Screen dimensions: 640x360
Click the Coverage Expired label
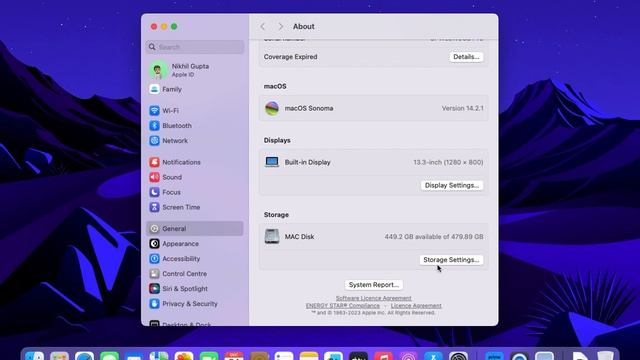[x=290, y=57]
